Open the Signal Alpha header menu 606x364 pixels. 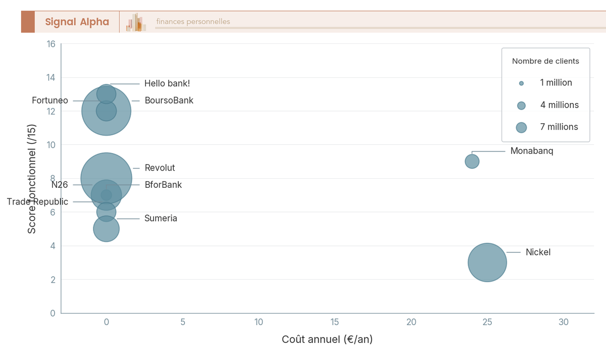[x=78, y=21]
